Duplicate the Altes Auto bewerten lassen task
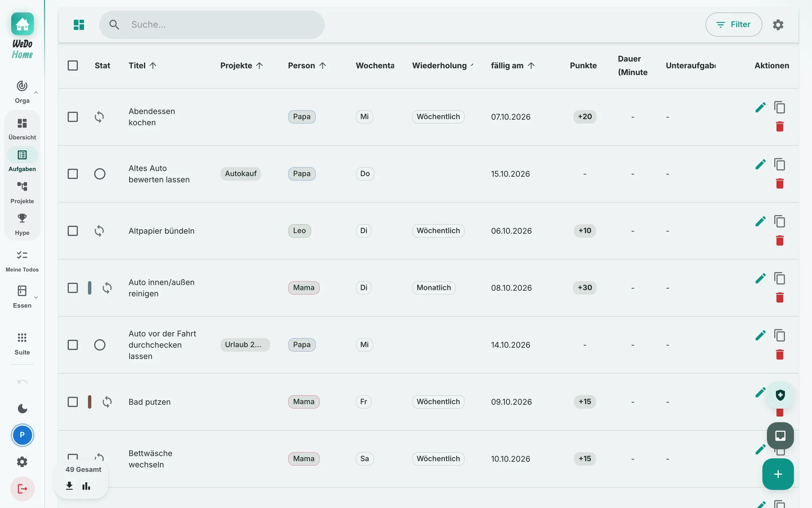The width and height of the screenshot is (812, 508). pyautogui.click(x=780, y=165)
